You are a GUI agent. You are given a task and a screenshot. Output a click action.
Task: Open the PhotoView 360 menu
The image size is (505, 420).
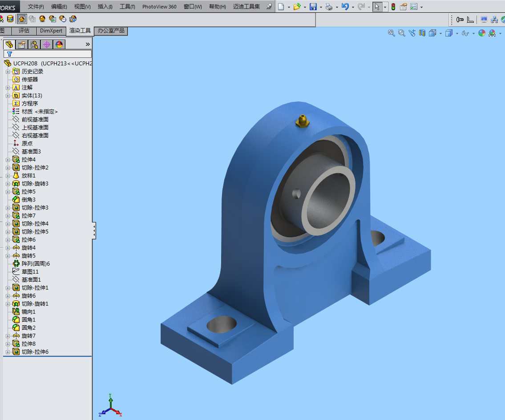click(159, 7)
